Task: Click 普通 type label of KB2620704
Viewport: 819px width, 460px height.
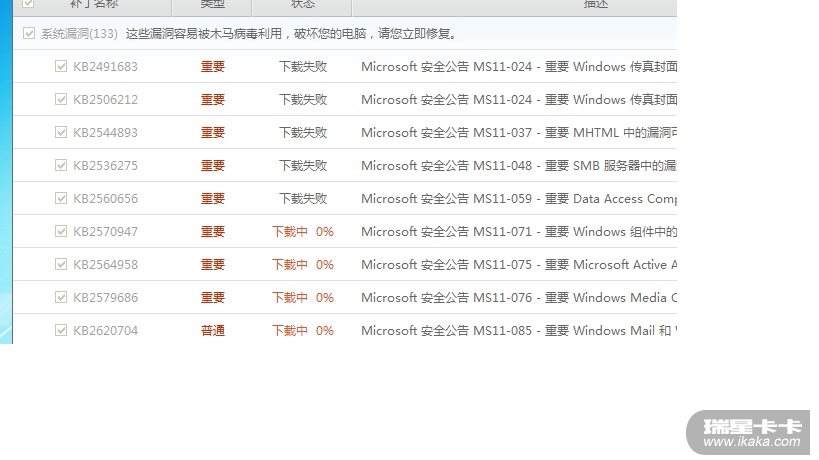Action: click(x=213, y=331)
